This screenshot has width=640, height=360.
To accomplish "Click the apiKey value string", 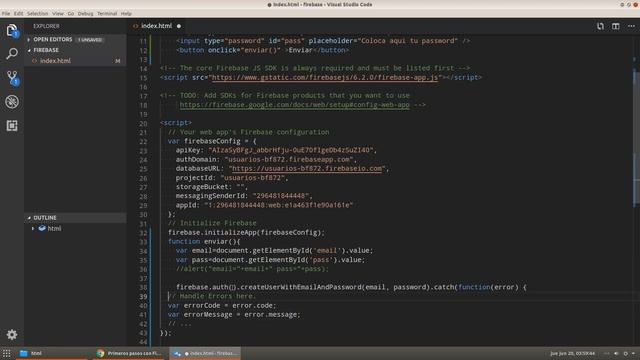I will pyautogui.click(x=291, y=150).
